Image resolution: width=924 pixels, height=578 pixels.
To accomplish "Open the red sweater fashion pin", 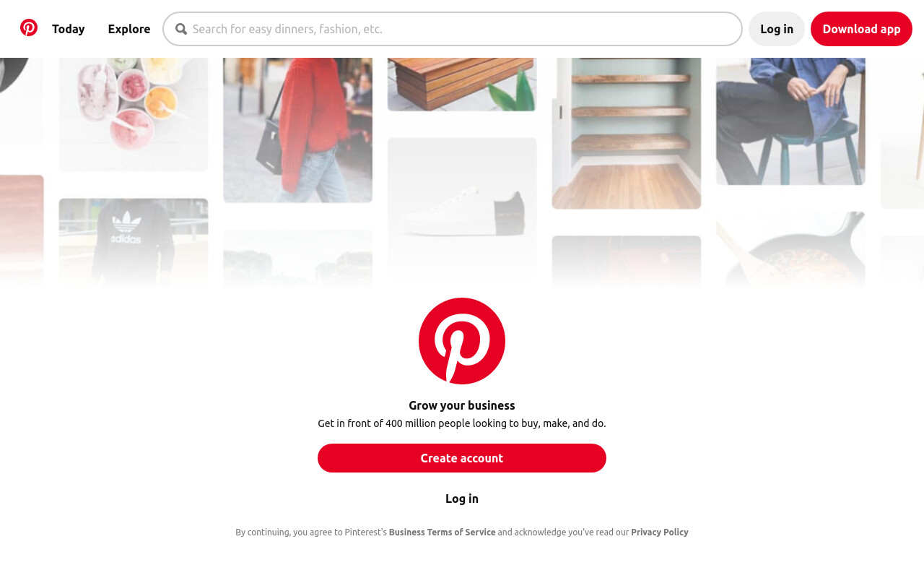I will [298, 130].
